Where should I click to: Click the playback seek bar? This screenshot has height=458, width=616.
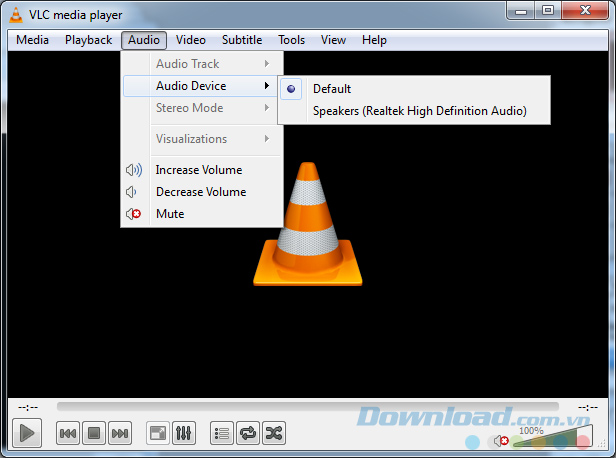(x=308, y=406)
